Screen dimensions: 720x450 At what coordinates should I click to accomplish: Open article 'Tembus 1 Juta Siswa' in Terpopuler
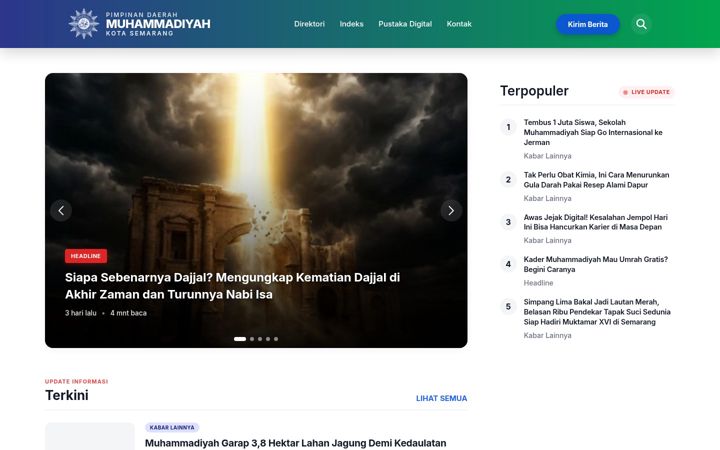tap(593, 132)
